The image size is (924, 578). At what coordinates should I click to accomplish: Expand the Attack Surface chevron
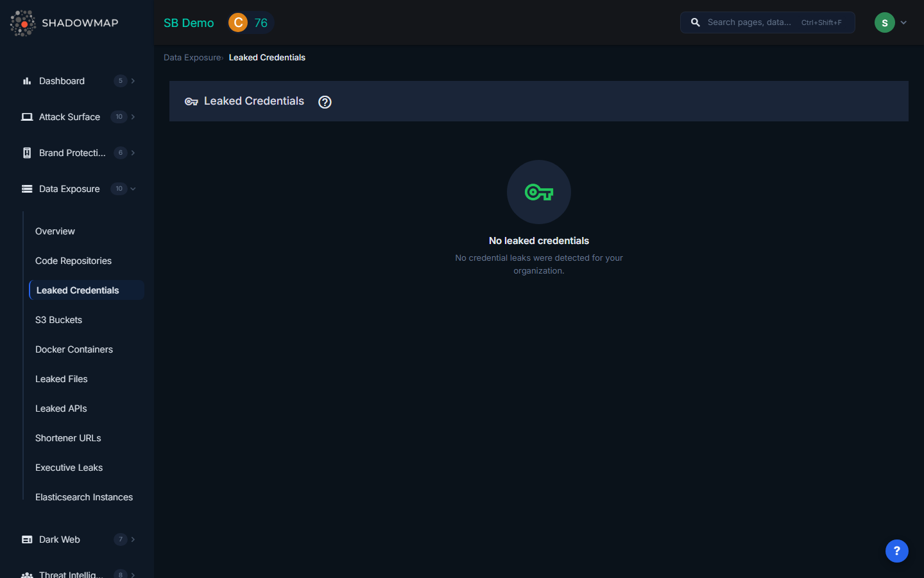(x=133, y=117)
